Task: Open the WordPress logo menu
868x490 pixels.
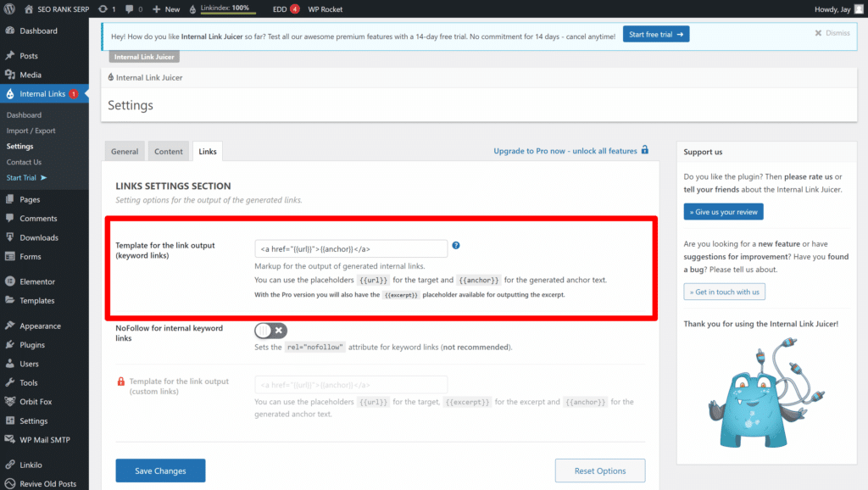Action: coord(8,8)
